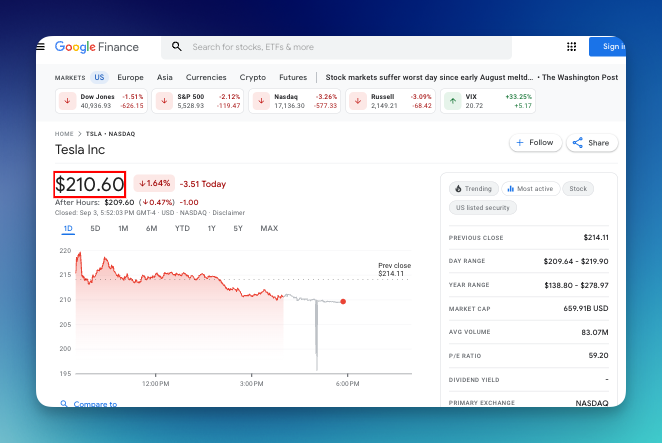Click the S&P 500 down arrow icon
Image resolution: width=662 pixels, height=443 pixels.
point(164,101)
